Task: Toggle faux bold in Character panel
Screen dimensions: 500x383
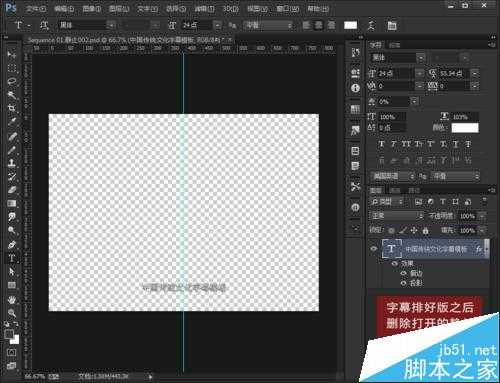Action: [x=382, y=144]
